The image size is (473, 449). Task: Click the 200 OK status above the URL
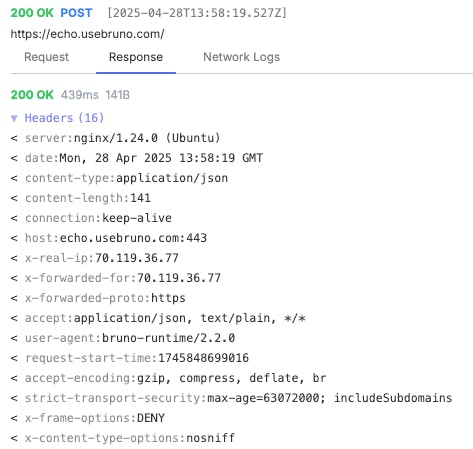point(32,13)
